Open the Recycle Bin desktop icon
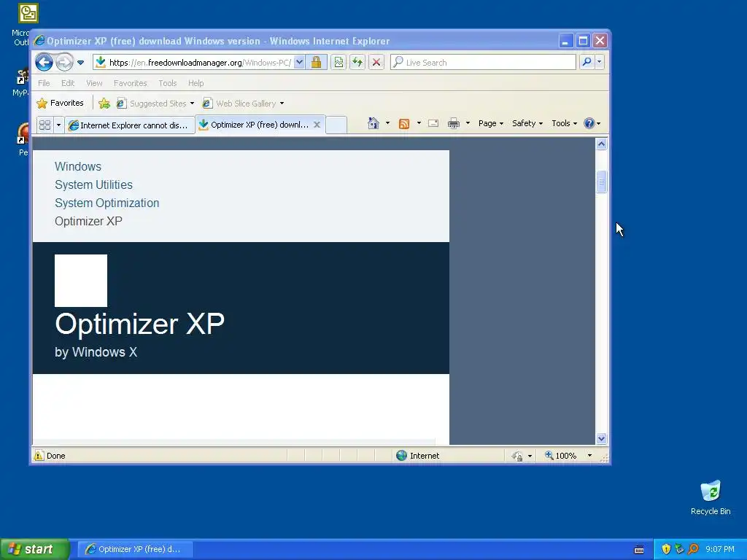Screen dimensions: 747x560 point(711,497)
